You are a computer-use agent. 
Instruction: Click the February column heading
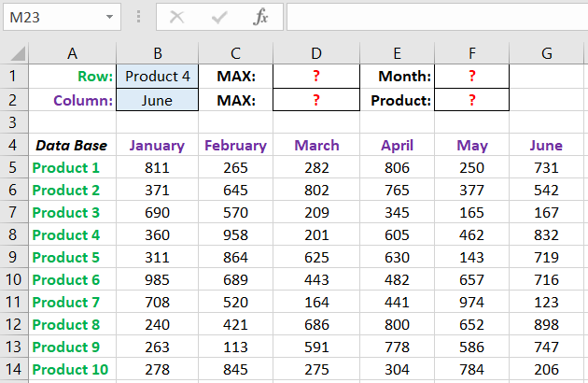(x=235, y=145)
